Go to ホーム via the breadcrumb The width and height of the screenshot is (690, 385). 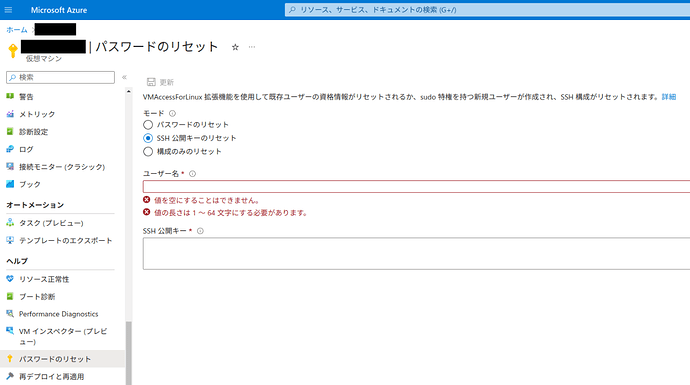(x=17, y=30)
